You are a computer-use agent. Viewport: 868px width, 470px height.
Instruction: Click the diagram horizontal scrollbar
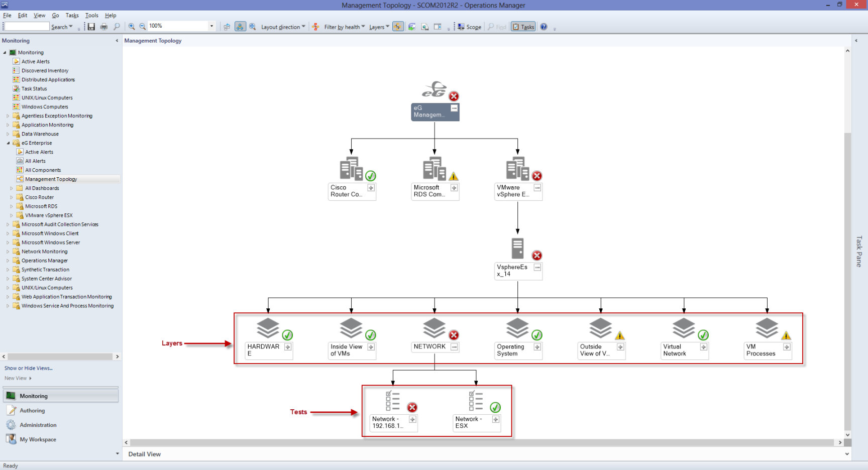click(482, 442)
